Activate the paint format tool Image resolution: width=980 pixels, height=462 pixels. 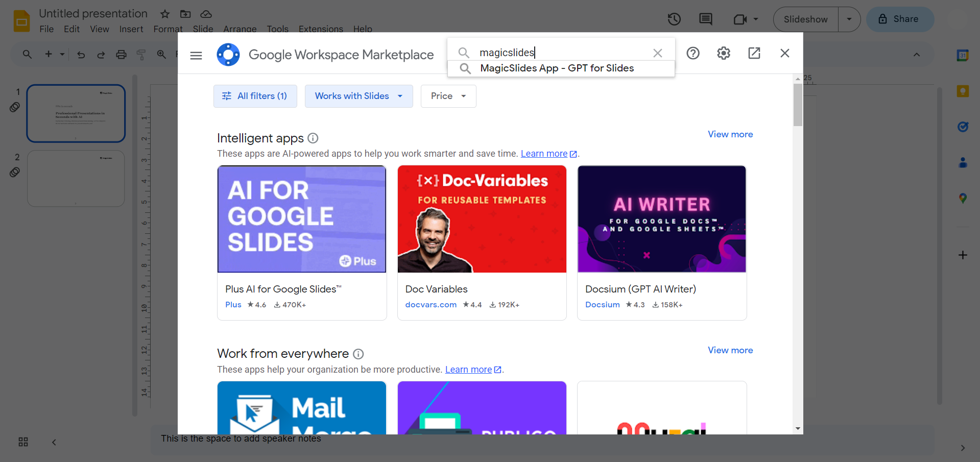tap(141, 54)
